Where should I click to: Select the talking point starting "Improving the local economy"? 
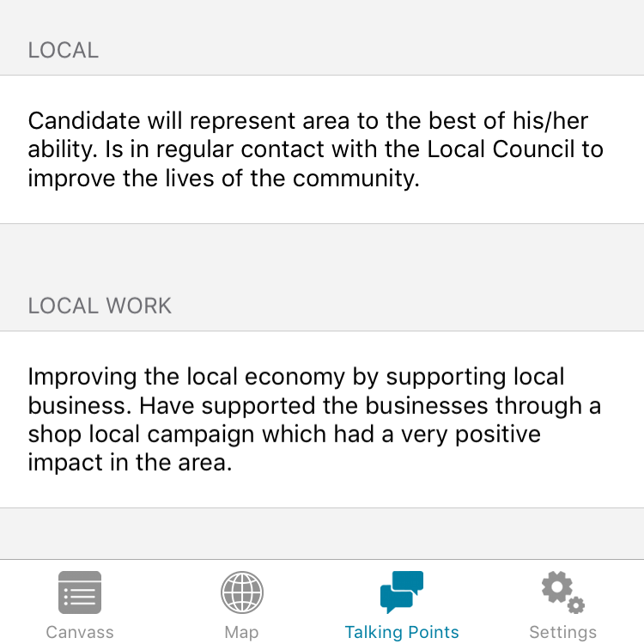316,419
